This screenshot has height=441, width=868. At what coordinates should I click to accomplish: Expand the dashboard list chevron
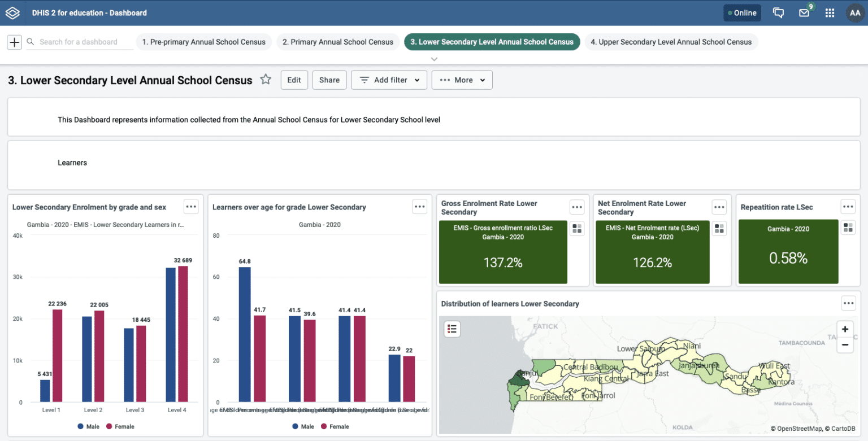point(434,59)
